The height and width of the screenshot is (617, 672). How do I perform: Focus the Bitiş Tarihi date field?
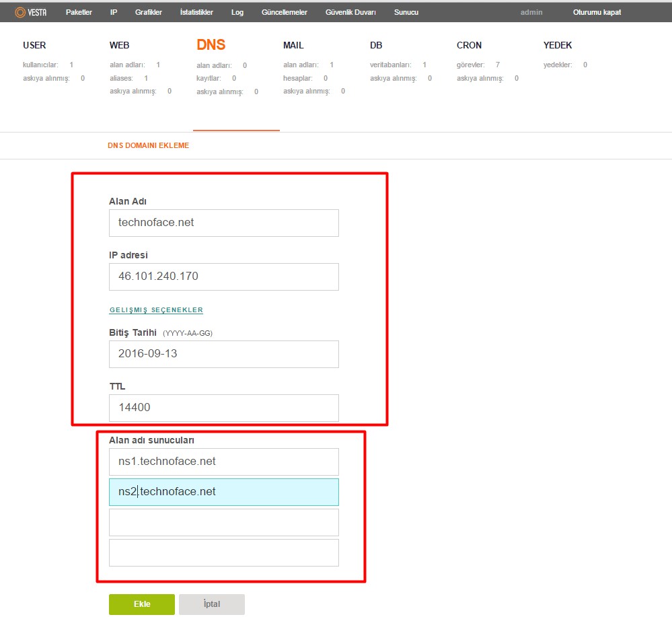pyautogui.click(x=223, y=354)
